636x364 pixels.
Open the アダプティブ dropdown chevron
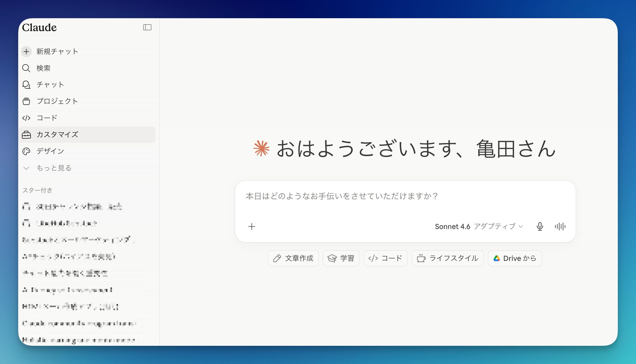point(521,226)
